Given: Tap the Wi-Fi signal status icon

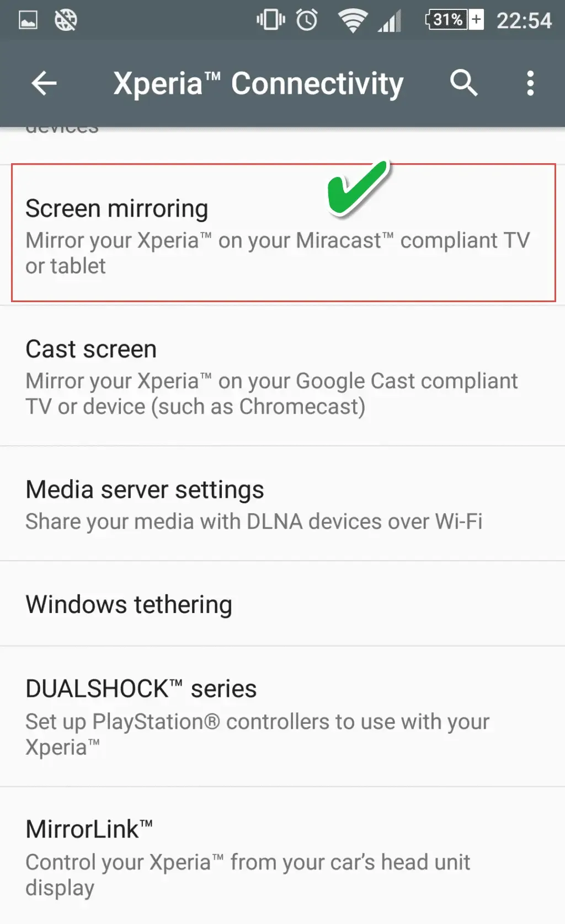Looking at the screenshot, I should 353,21.
